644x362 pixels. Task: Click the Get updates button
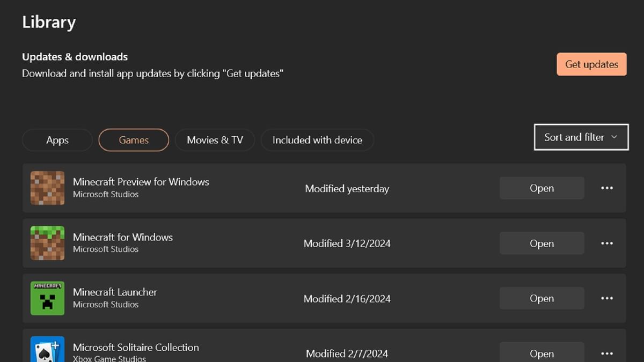pos(591,64)
